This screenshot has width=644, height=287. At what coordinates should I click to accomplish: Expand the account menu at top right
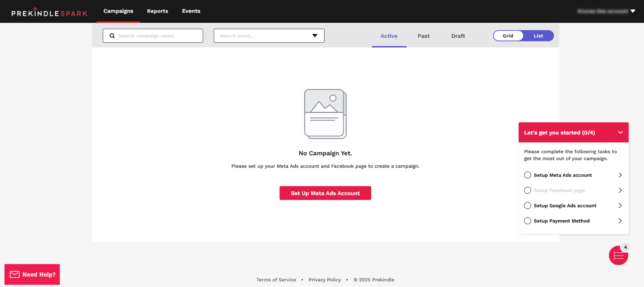point(633,11)
